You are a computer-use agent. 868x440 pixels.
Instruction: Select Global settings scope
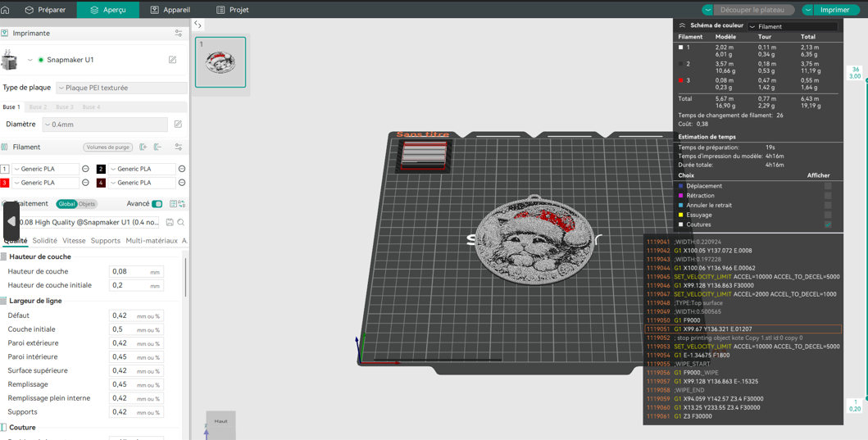click(x=66, y=204)
